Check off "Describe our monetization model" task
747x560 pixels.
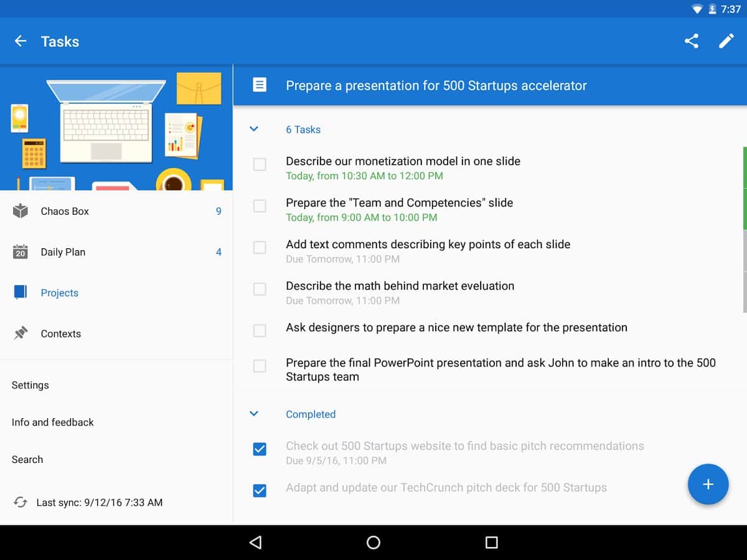point(260,164)
